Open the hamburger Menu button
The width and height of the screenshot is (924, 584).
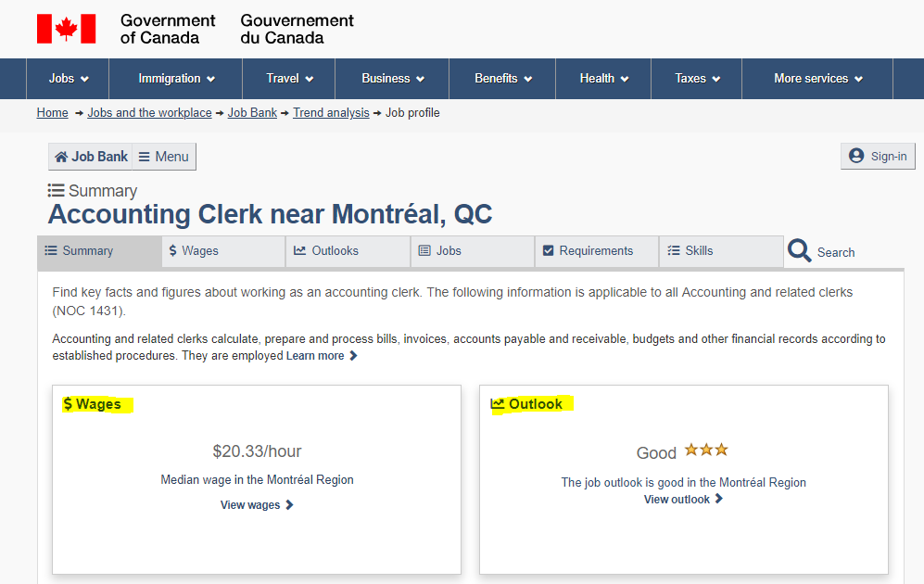(x=164, y=157)
